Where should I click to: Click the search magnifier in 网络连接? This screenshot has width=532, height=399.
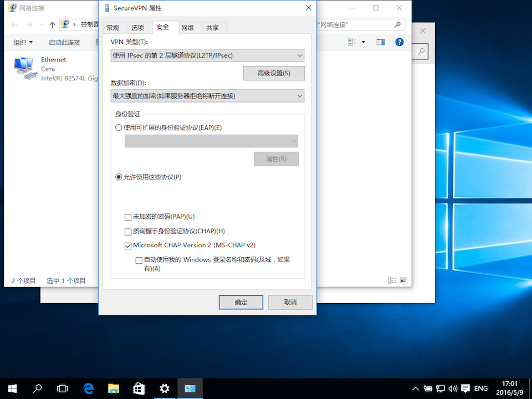tap(398, 25)
